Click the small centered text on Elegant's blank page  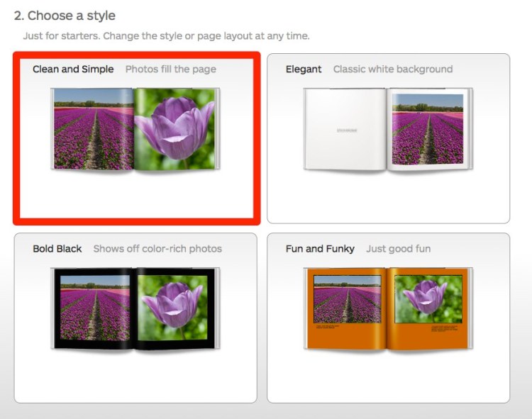[x=347, y=130]
